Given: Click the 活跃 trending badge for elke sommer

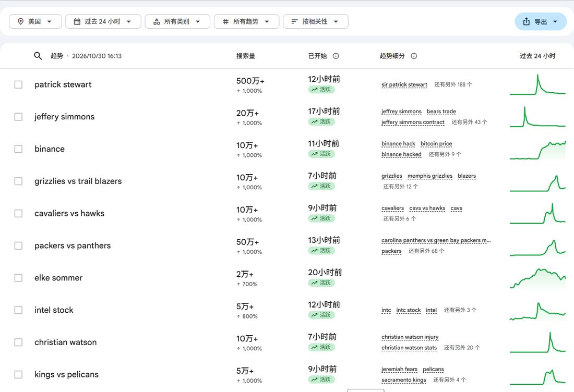Looking at the screenshot, I should point(321,283).
